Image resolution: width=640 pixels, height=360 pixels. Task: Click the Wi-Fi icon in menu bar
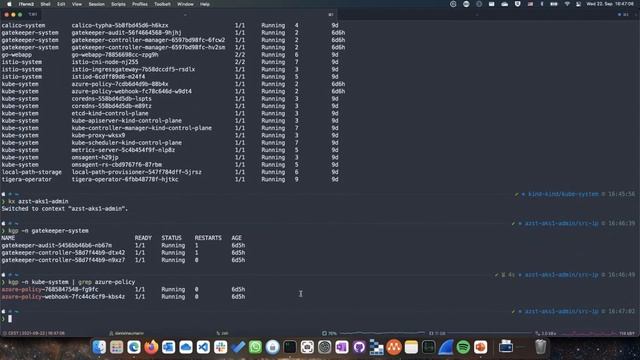tap(567, 4)
